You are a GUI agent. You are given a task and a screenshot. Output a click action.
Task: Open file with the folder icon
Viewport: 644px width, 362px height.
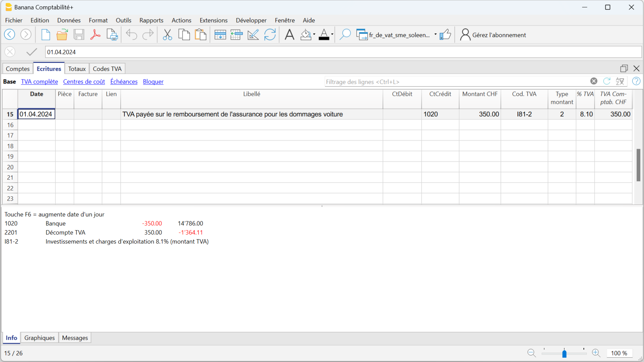62,35
